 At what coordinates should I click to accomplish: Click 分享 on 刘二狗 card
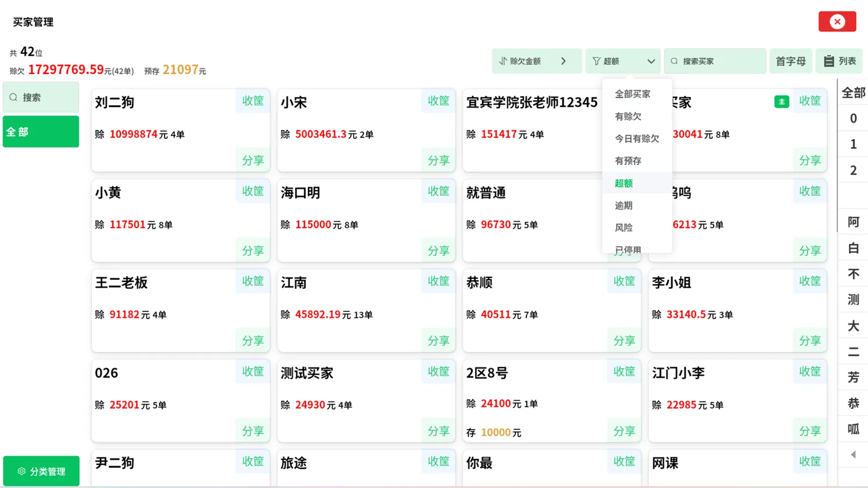pyautogui.click(x=253, y=160)
